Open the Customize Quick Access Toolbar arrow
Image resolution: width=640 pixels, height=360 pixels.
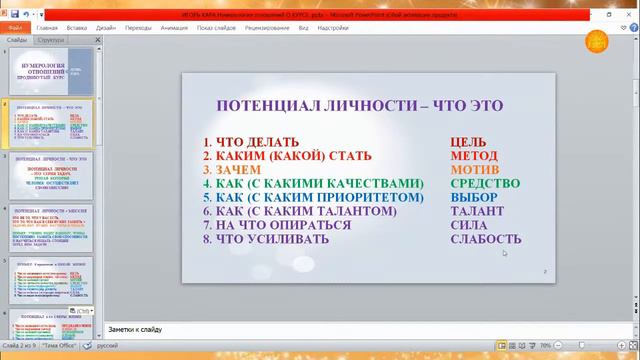[41, 15]
